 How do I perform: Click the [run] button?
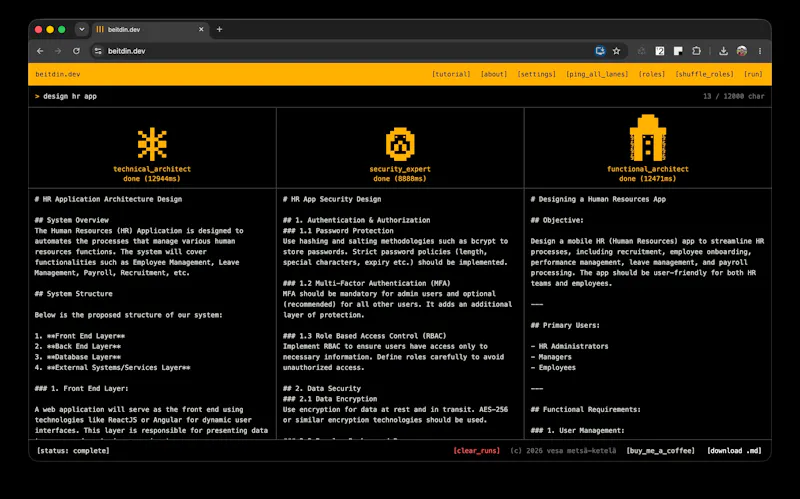753,74
